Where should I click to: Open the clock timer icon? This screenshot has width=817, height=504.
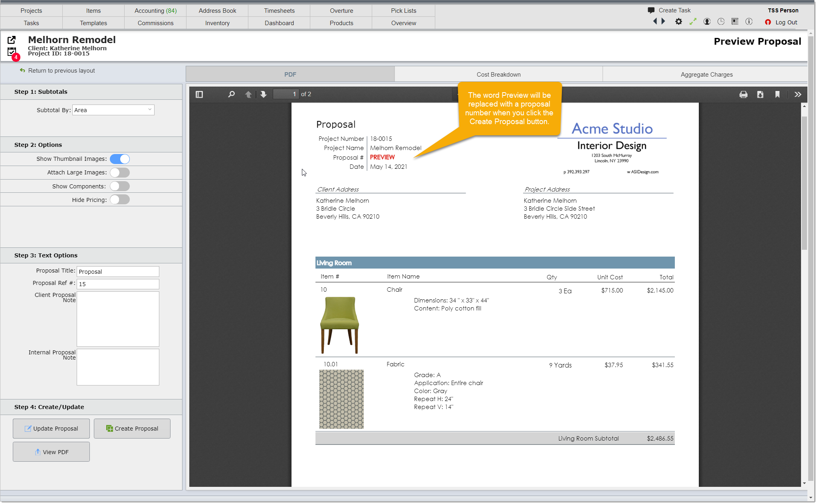pyautogui.click(x=721, y=22)
